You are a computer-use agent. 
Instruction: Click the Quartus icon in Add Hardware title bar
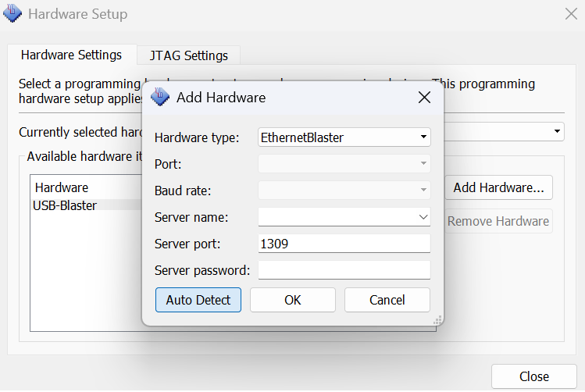coord(160,98)
